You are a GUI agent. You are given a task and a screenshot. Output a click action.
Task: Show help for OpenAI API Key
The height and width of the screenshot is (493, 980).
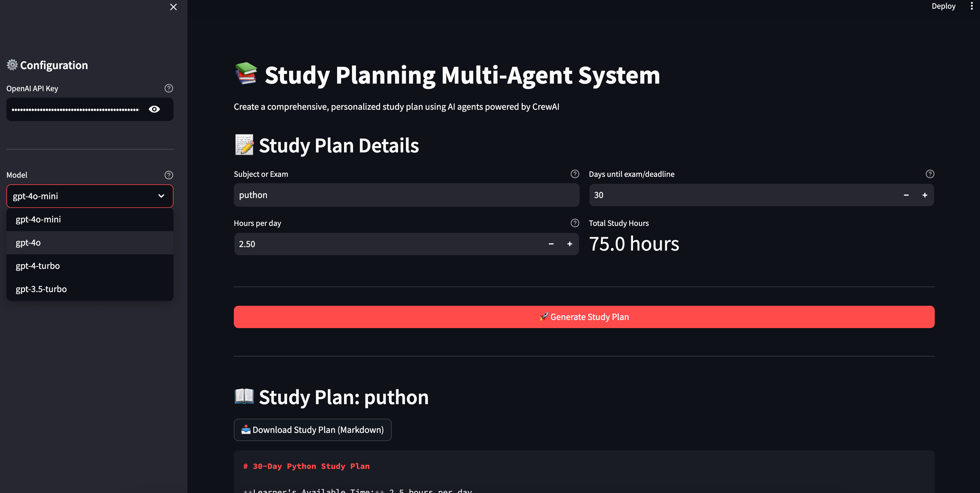click(169, 88)
